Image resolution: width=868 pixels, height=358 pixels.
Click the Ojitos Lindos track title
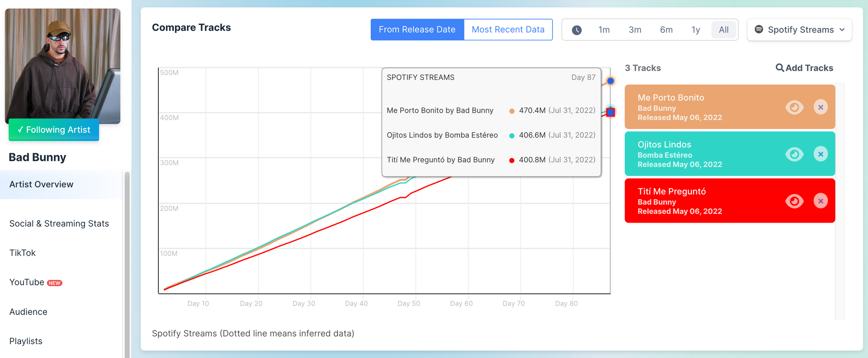[664, 145]
